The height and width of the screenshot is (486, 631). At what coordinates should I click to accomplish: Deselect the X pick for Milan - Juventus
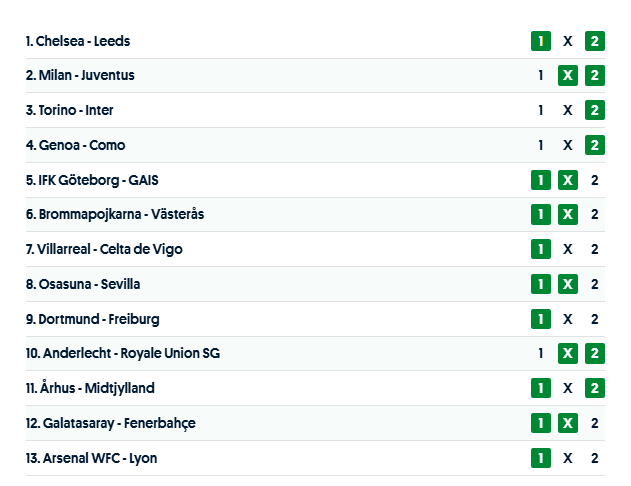pos(568,75)
